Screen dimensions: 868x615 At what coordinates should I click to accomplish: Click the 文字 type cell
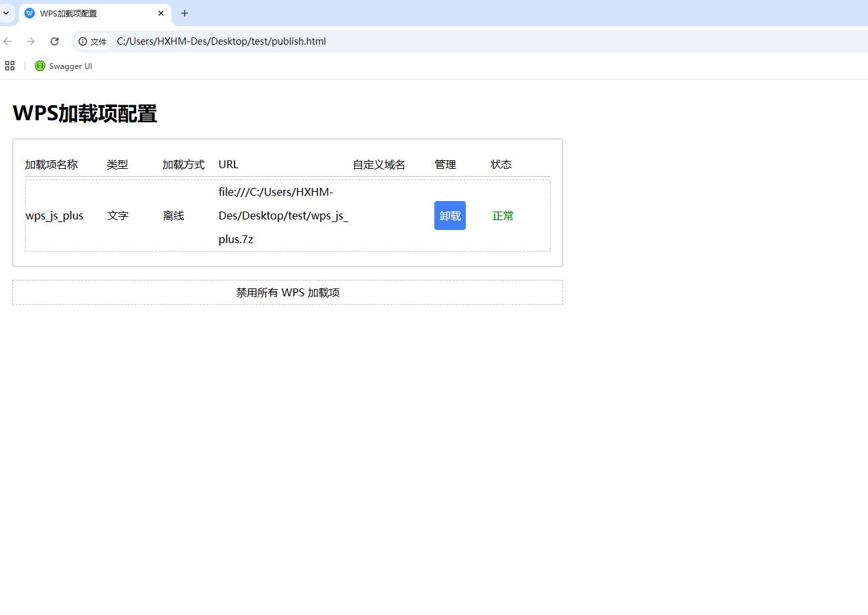118,216
